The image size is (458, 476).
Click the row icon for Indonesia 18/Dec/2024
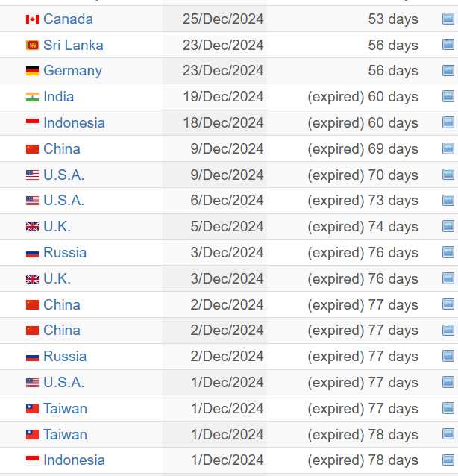448,122
